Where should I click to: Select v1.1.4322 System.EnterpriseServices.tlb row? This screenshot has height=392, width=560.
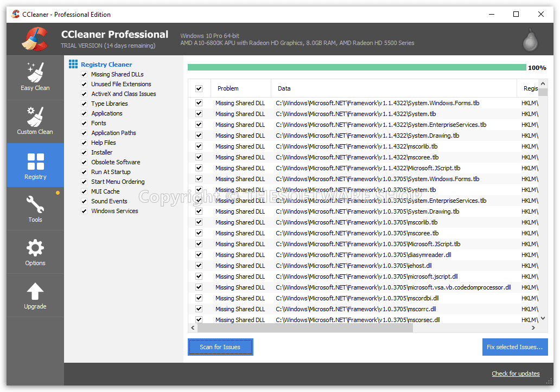coord(364,125)
